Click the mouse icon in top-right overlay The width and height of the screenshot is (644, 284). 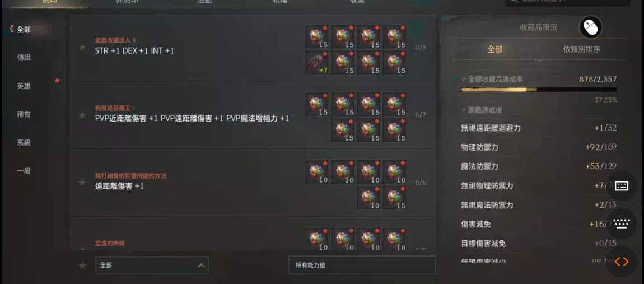590,27
